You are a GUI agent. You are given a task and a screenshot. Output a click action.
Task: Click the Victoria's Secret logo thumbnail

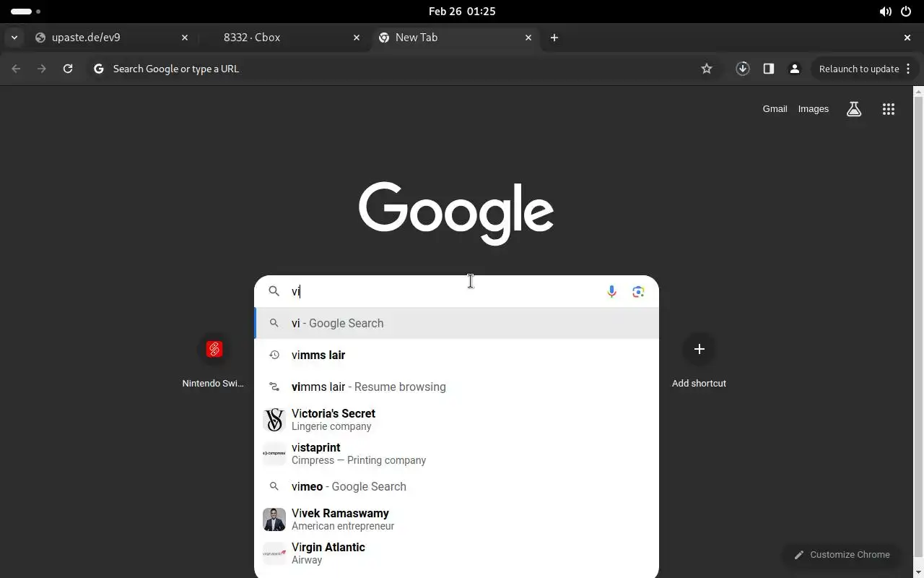tap(274, 420)
